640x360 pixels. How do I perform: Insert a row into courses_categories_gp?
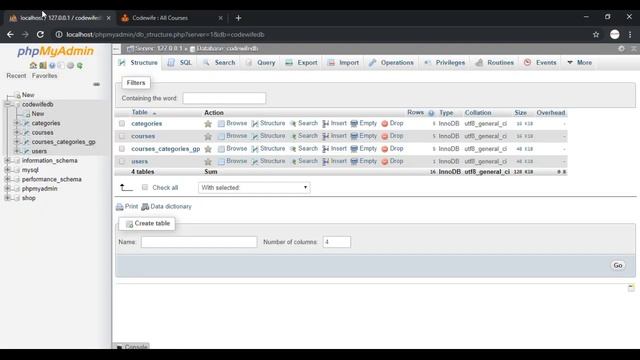[334, 149]
